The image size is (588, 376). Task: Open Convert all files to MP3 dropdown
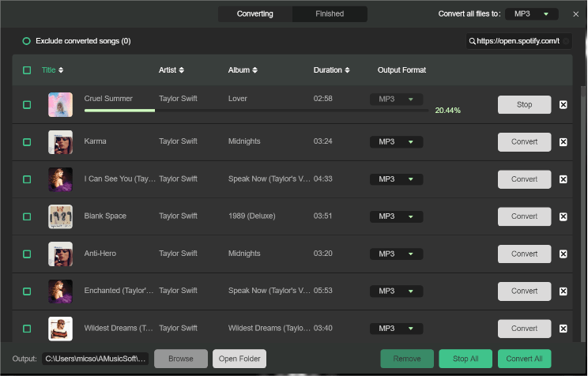click(531, 14)
